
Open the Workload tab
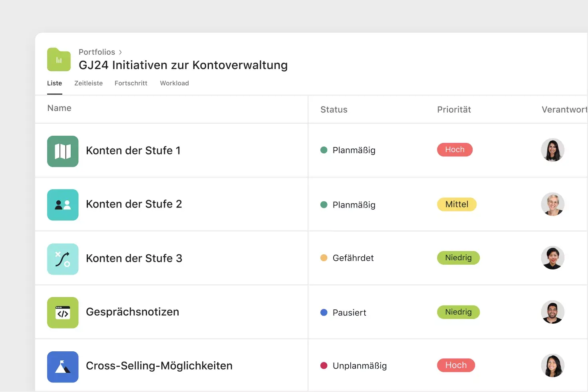[x=174, y=83]
